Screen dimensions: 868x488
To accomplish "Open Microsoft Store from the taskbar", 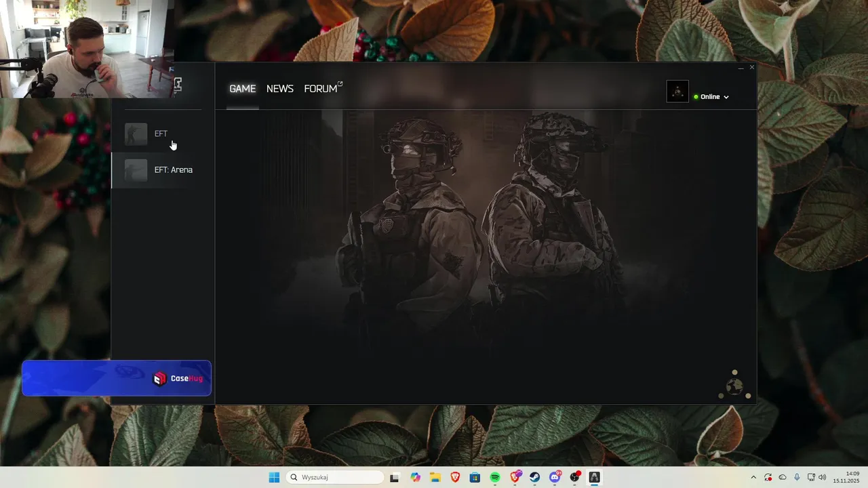I will 475,477.
